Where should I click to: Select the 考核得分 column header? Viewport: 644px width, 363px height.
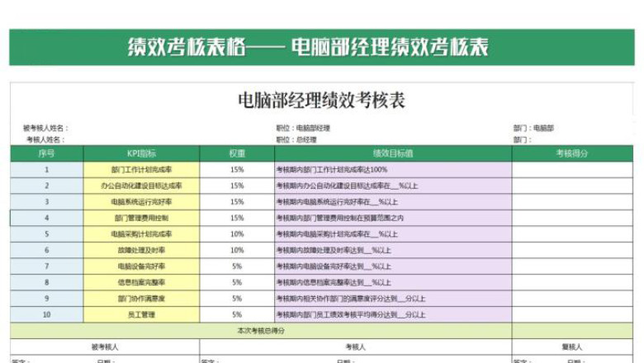coord(572,153)
